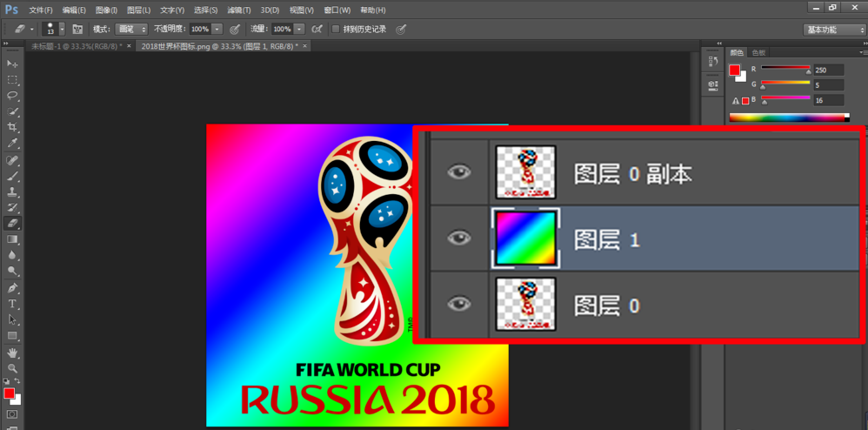Open the 滤镜(T) menu
868x430 pixels.
click(239, 10)
